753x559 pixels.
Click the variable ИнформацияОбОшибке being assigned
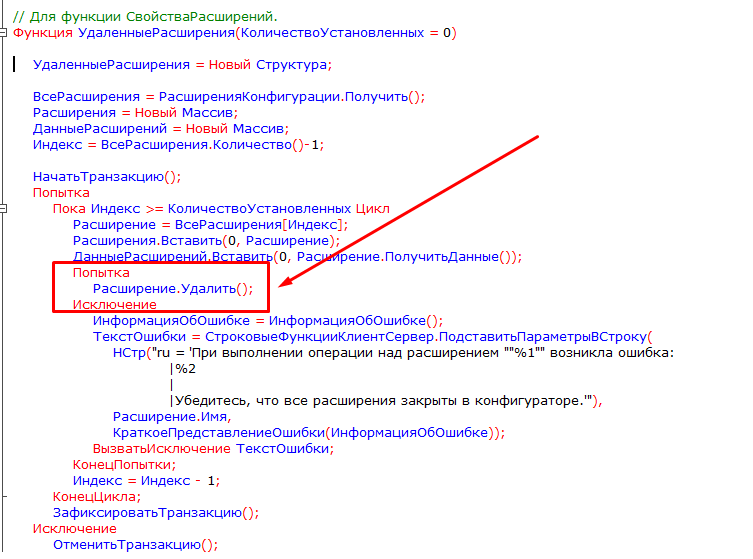coord(171,321)
